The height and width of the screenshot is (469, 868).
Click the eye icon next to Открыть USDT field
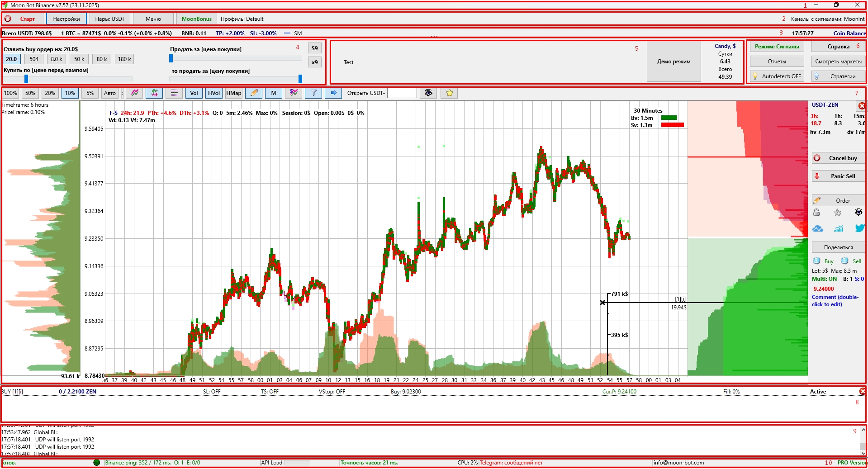[428, 93]
